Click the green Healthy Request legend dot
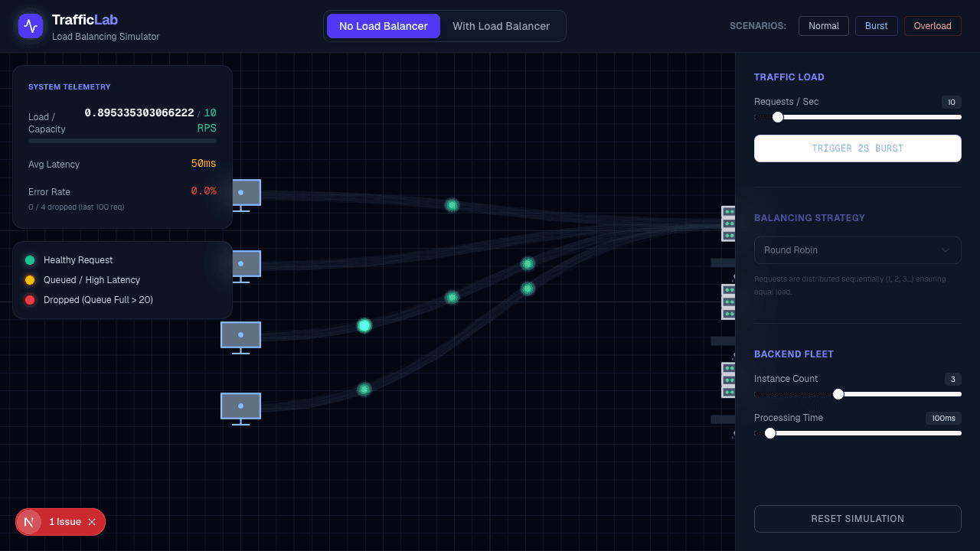The width and height of the screenshot is (980, 551). click(x=30, y=260)
